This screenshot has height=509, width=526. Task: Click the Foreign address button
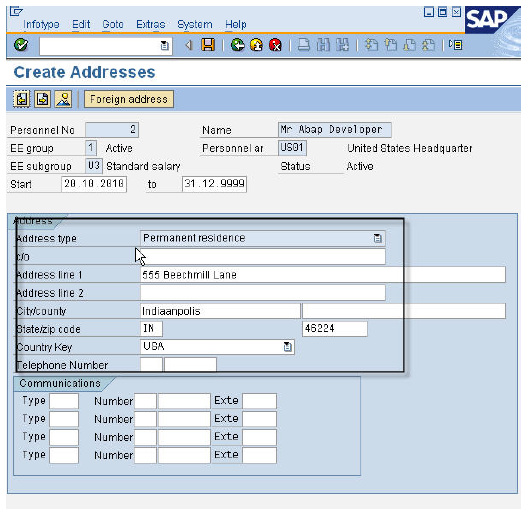129,99
